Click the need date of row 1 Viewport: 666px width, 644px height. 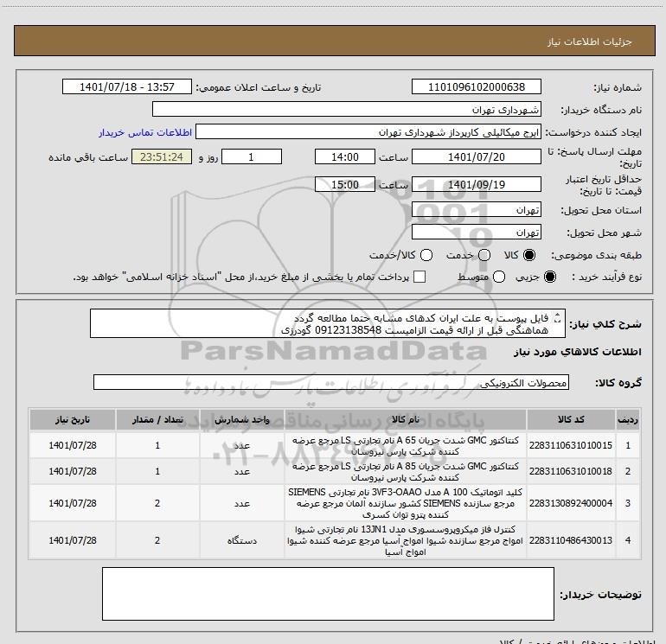[72, 445]
